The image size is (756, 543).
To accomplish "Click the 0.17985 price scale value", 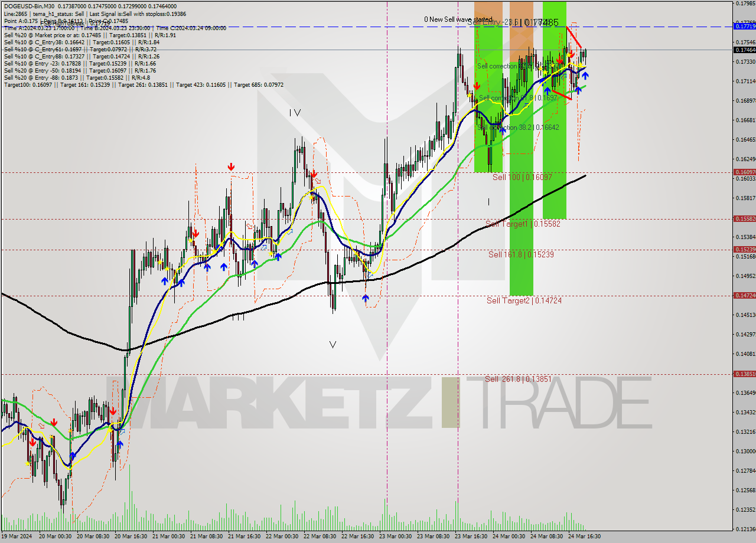I will pyautogui.click(x=745, y=4).
